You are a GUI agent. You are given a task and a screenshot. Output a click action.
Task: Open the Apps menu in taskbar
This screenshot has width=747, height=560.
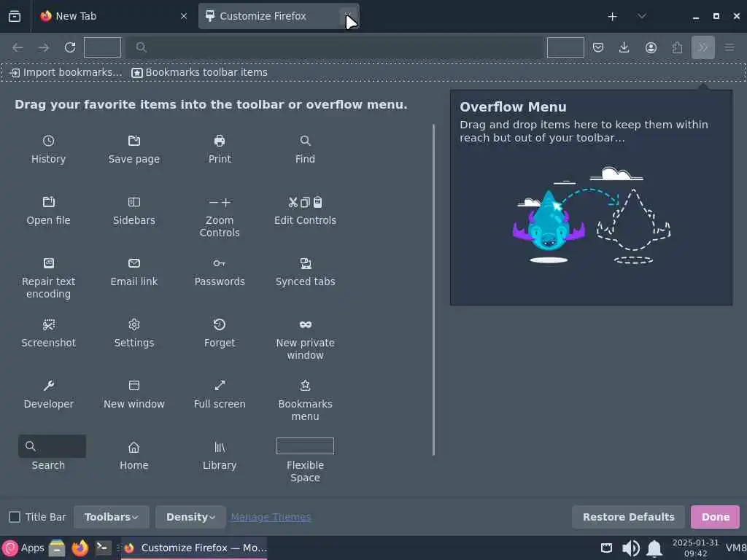click(x=23, y=548)
